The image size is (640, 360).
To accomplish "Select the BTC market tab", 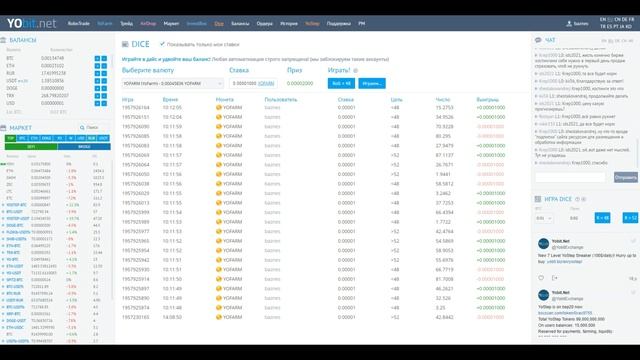I will coord(22,138).
